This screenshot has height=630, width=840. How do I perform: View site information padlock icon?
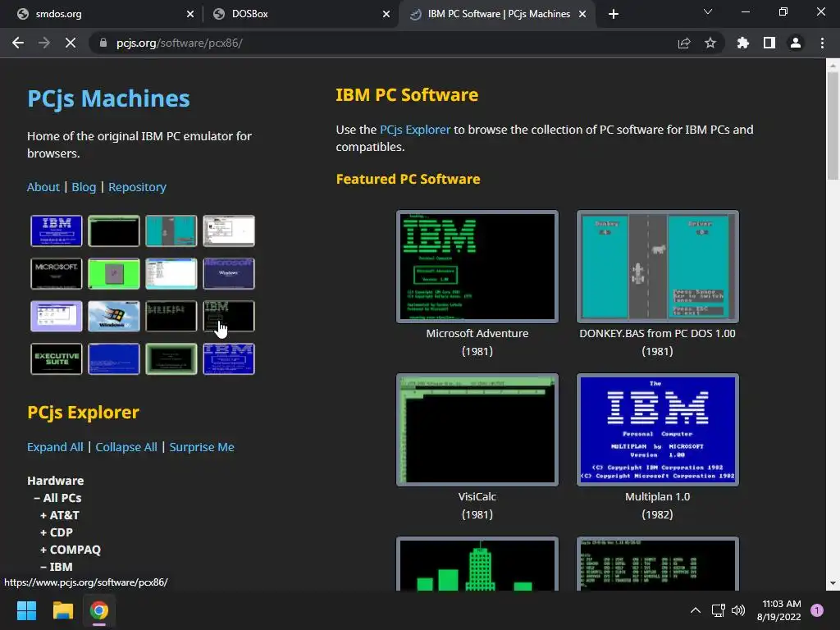(103, 43)
